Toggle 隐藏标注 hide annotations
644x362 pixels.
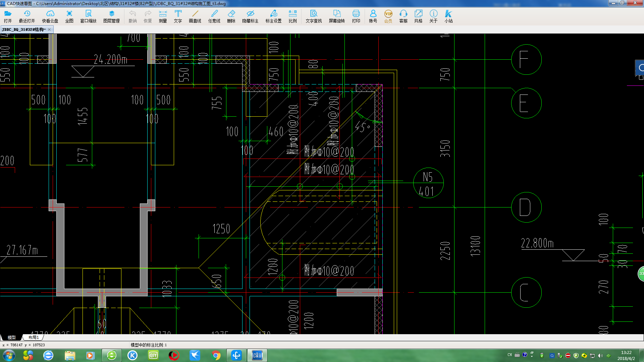pos(250,16)
